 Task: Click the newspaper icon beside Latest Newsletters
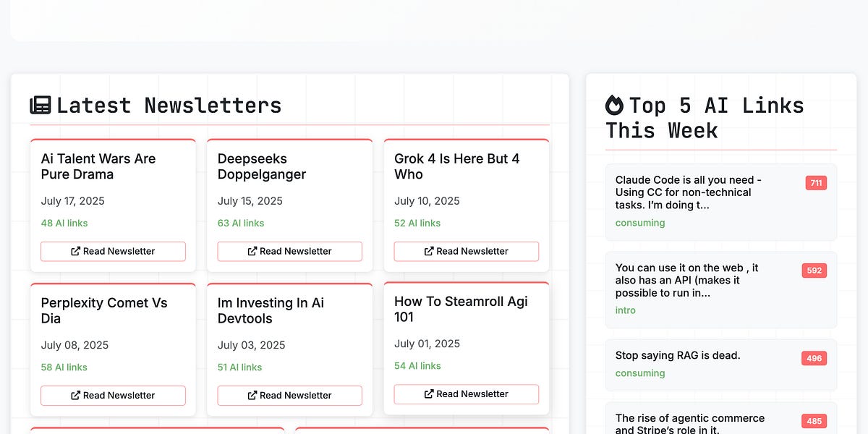(x=41, y=106)
